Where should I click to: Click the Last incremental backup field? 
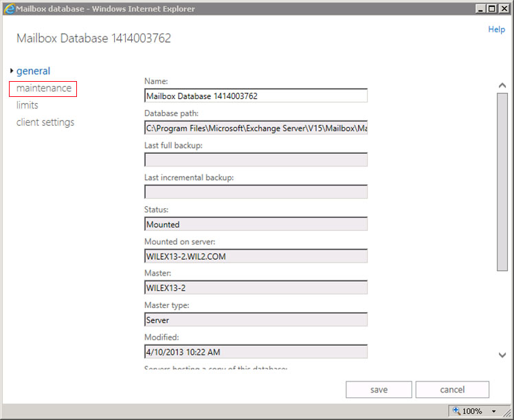click(x=256, y=192)
